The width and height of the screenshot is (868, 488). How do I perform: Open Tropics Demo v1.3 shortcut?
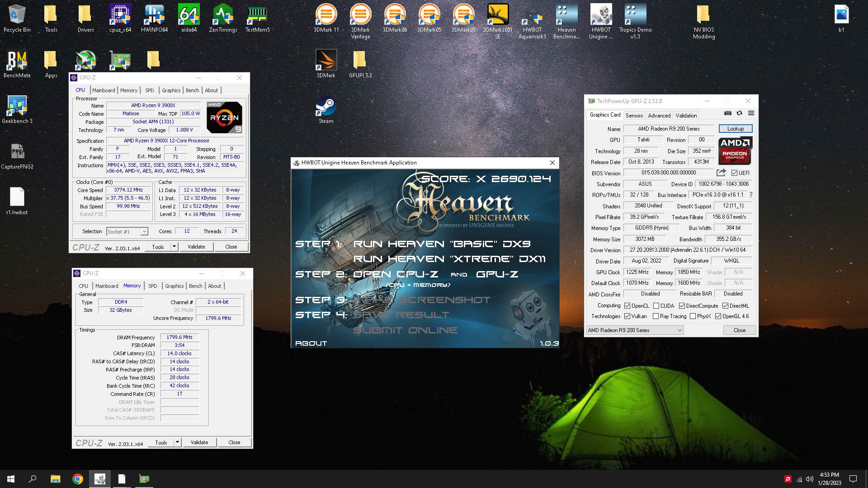(x=635, y=21)
